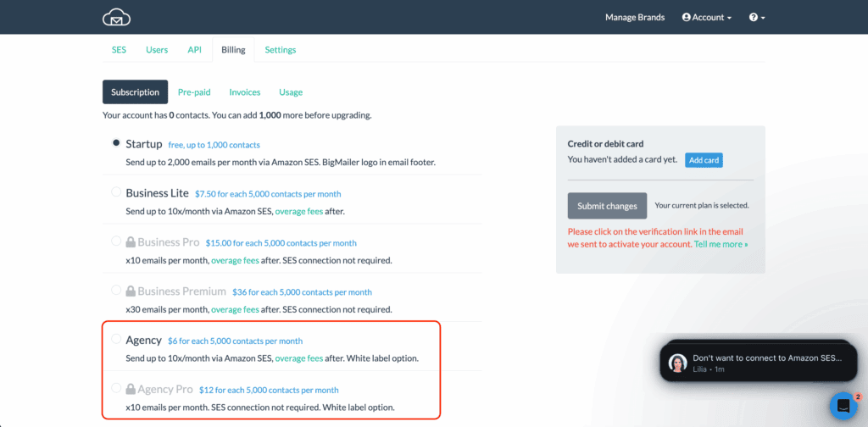Screen dimensions: 868x427
Task: Click '$15.00 for each 5,000 contacts' price
Action: tap(281, 243)
